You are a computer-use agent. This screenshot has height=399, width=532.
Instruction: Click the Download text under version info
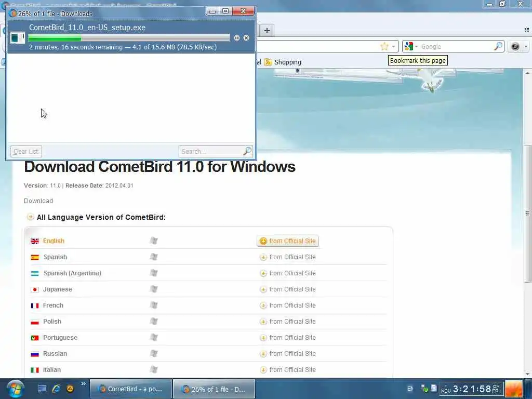(x=38, y=201)
